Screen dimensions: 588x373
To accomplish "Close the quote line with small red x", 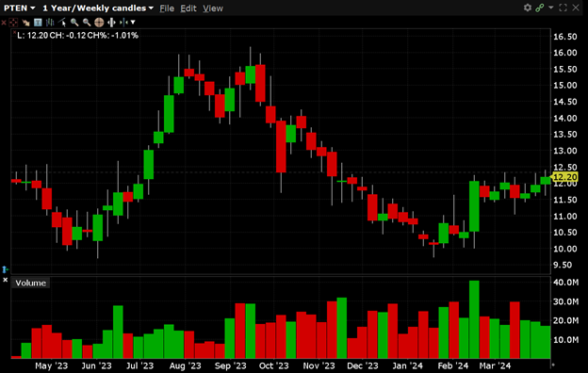I will point(14,33).
